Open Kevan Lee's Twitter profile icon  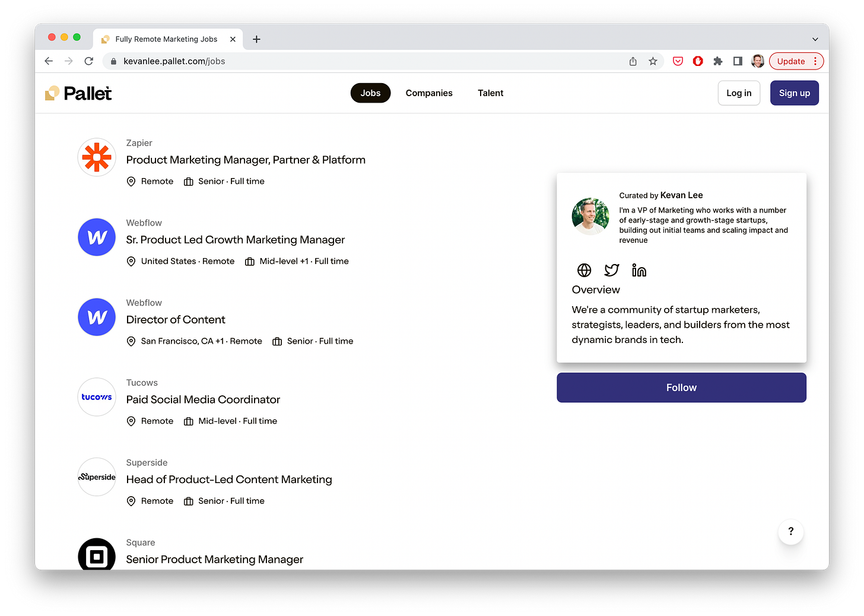pos(612,271)
